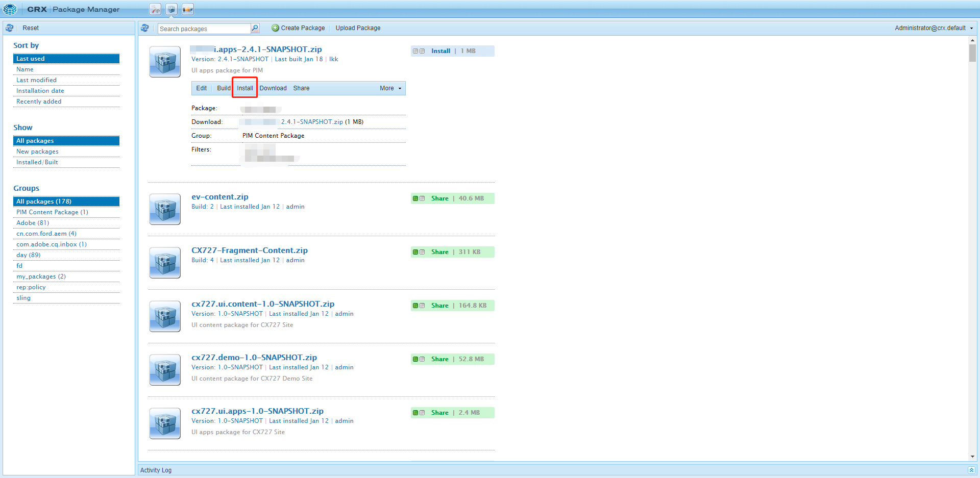Click the status indicator for cx727.ui.apps-1.0
Viewport: 980px width, 478px height.
(x=419, y=413)
